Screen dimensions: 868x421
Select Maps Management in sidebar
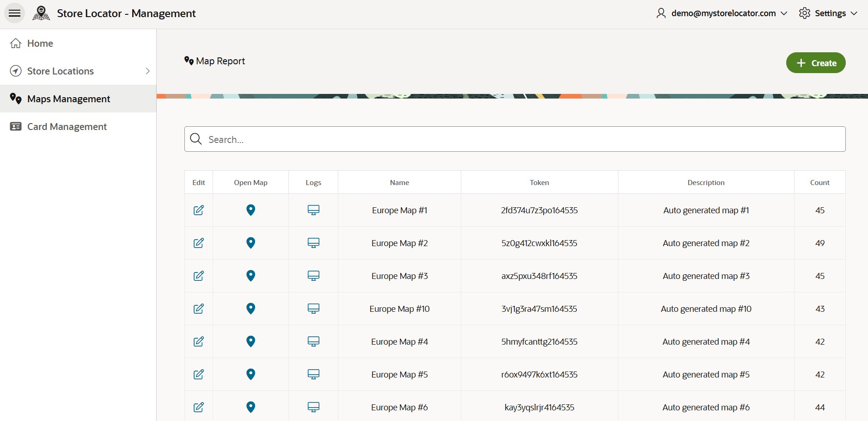[68, 99]
